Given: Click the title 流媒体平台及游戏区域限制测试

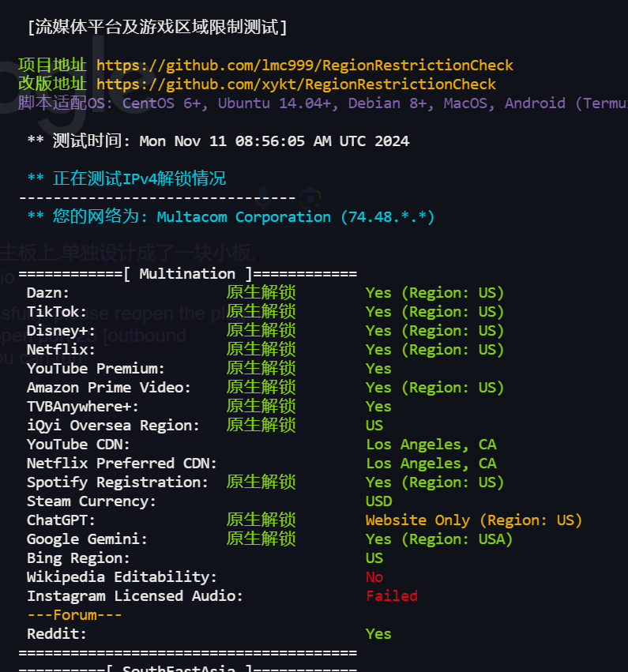Looking at the screenshot, I should (x=157, y=27).
